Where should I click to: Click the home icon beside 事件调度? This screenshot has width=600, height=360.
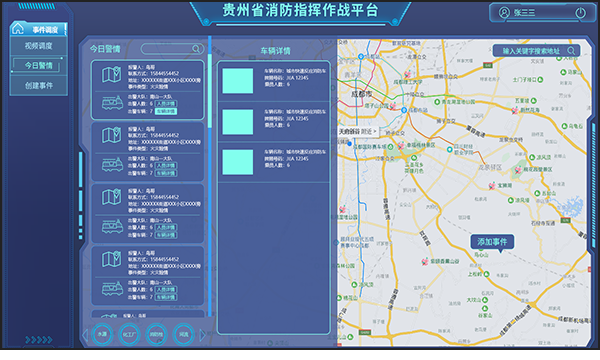[18, 29]
